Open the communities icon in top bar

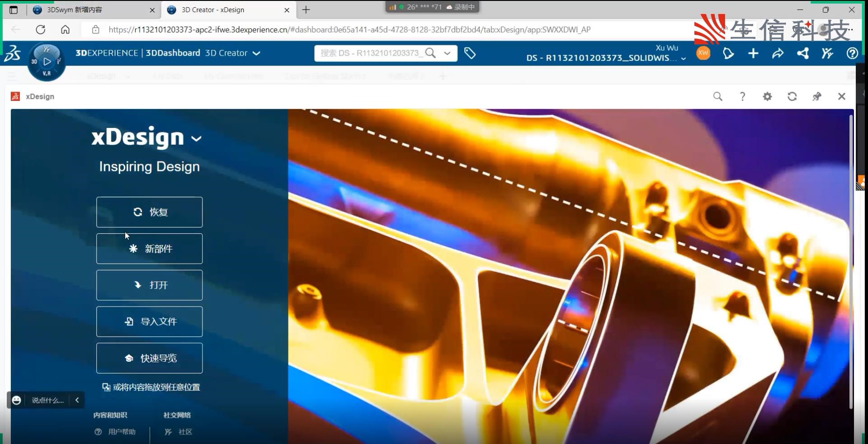[x=827, y=54]
